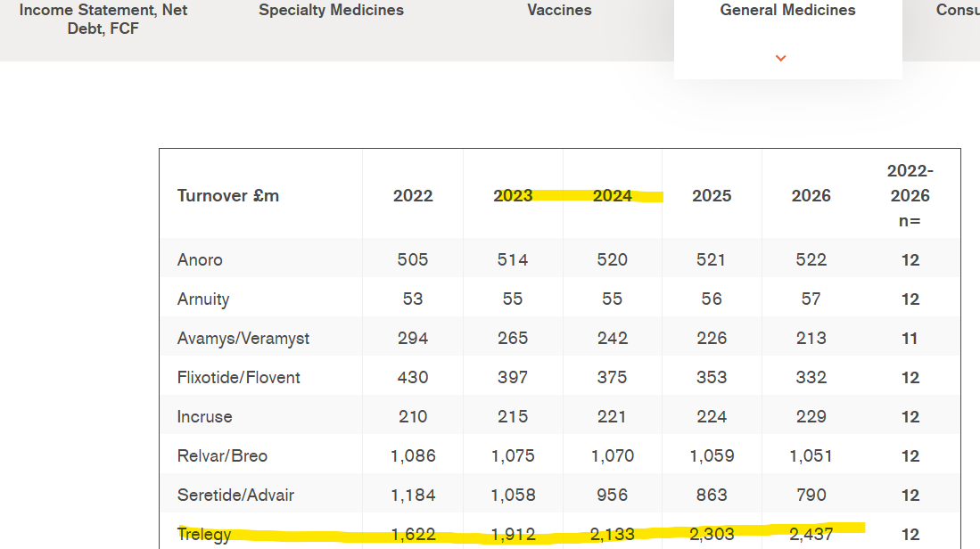
Task: Click the highlighted 2024 column header
Action: pos(612,195)
